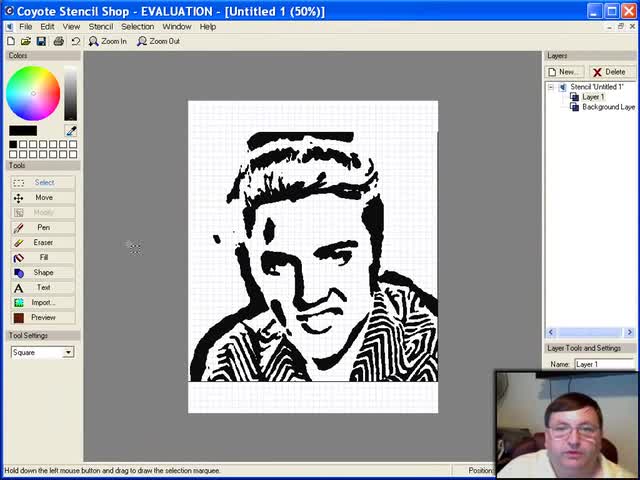Select the Eraser tool

tap(43, 242)
